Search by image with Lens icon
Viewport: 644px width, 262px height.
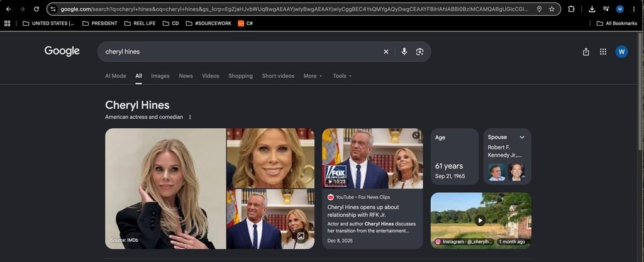(x=419, y=52)
